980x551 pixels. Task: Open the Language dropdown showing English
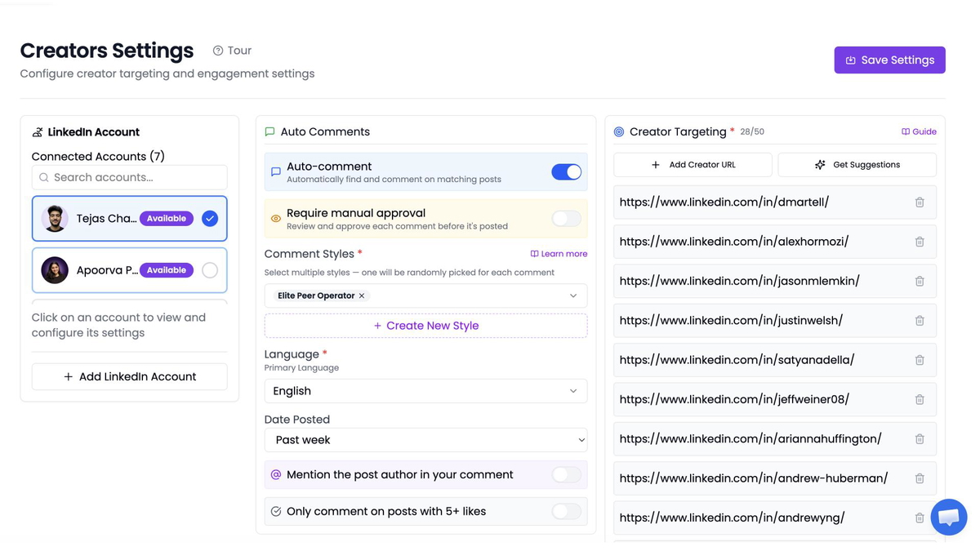tap(425, 391)
